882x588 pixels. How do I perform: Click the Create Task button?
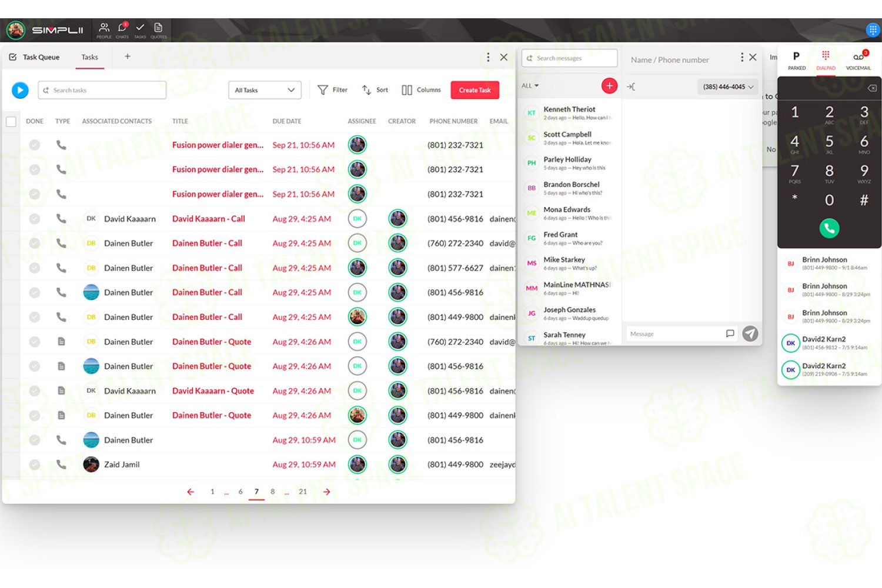click(x=475, y=90)
